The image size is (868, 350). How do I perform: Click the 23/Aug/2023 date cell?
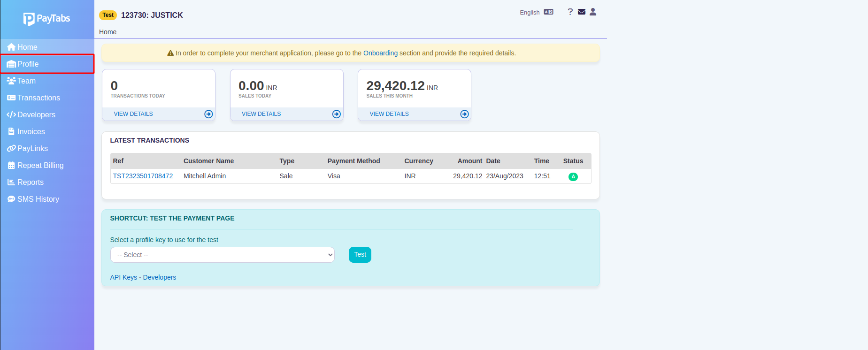tap(505, 176)
